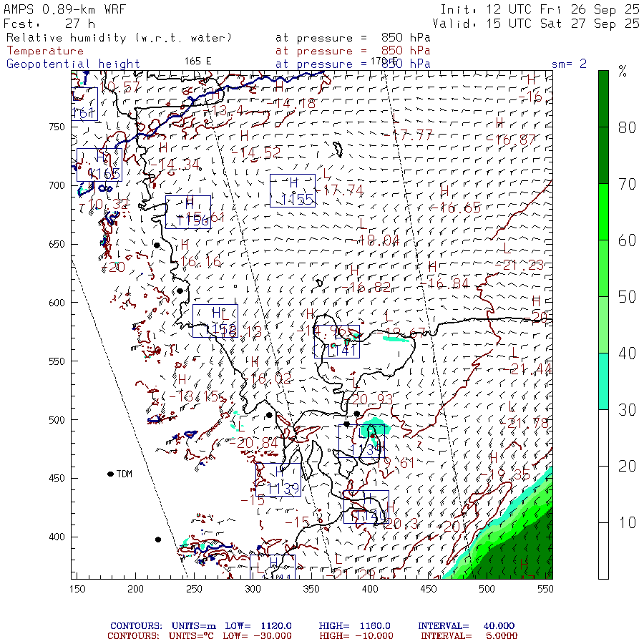Click the colorbar tick label '70'

click(x=627, y=184)
